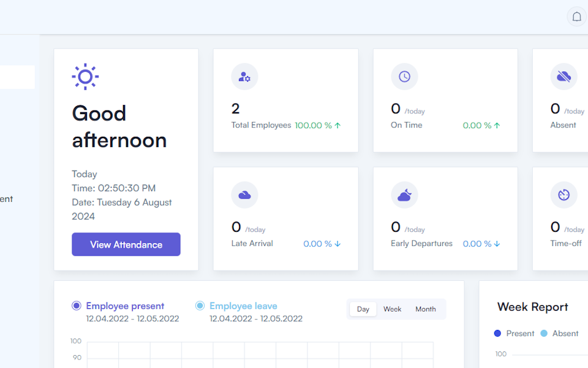Click the '2' total employees count
Screen dimensions: 588x368
click(235, 109)
